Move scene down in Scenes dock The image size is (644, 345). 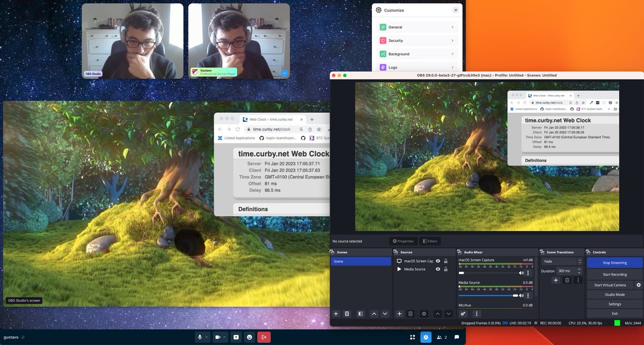(385, 313)
